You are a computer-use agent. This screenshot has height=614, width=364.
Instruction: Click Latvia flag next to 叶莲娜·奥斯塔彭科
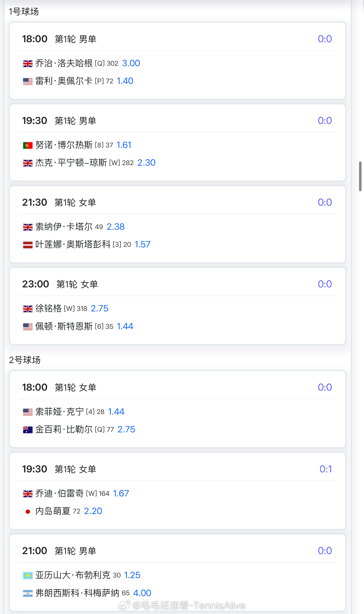[x=28, y=245]
